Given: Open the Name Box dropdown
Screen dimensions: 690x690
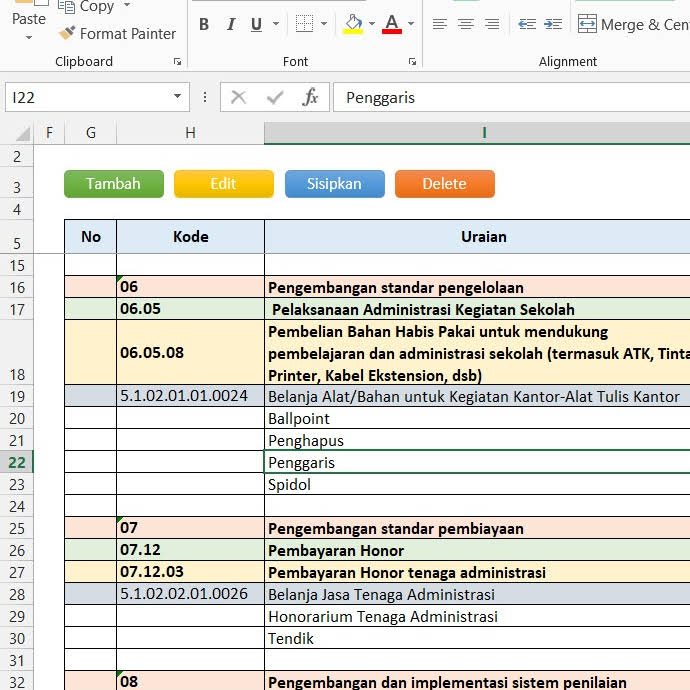Looking at the screenshot, I should (x=178, y=97).
